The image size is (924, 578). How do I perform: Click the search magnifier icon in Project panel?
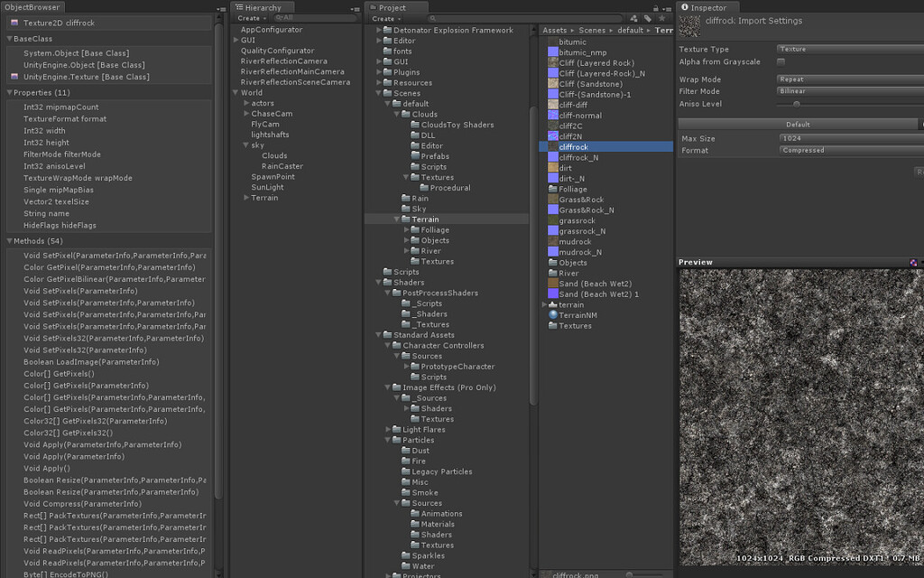433,18
